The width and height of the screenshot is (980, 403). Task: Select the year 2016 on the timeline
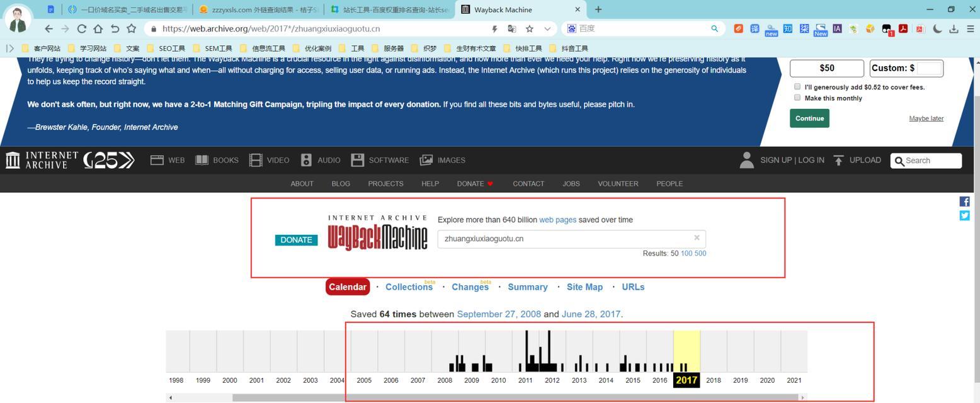[x=659, y=380]
